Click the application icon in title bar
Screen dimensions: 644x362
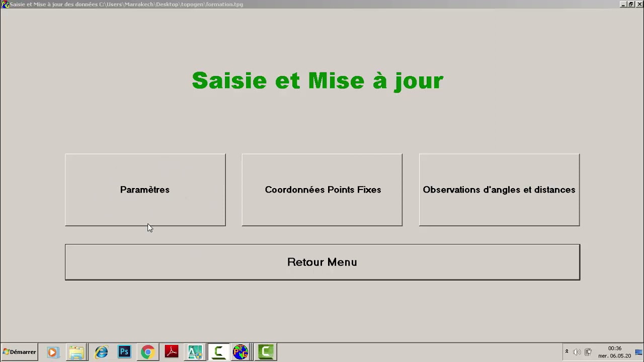[x=5, y=4]
